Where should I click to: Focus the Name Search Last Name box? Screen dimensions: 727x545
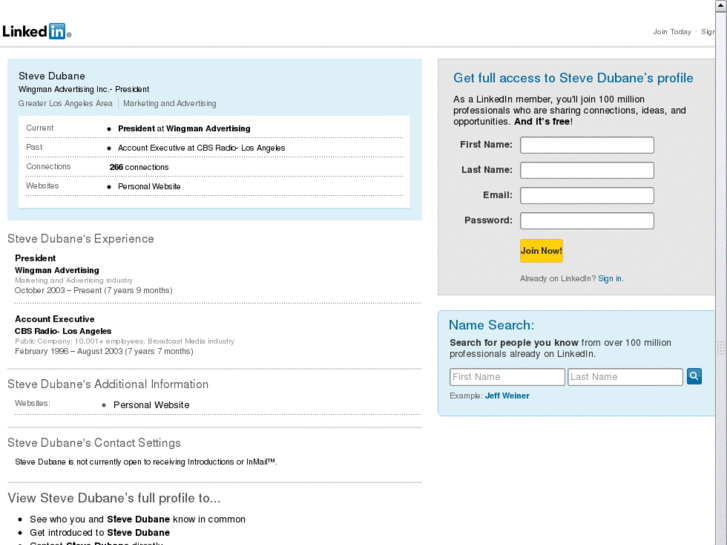[625, 377]
